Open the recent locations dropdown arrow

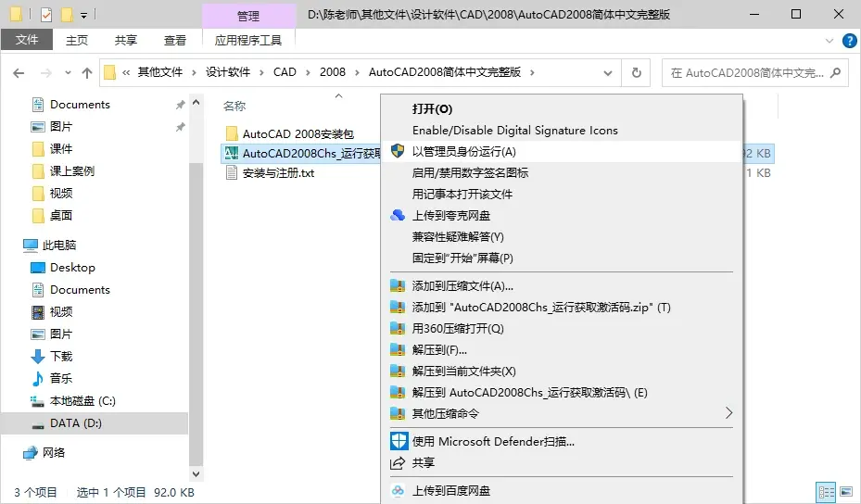[x=68, y=72]
